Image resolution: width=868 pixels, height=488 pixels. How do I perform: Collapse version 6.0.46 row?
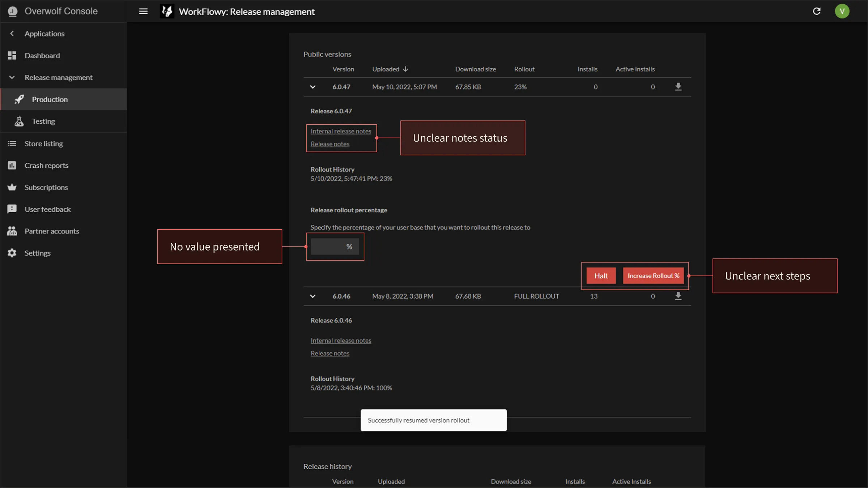313,296
